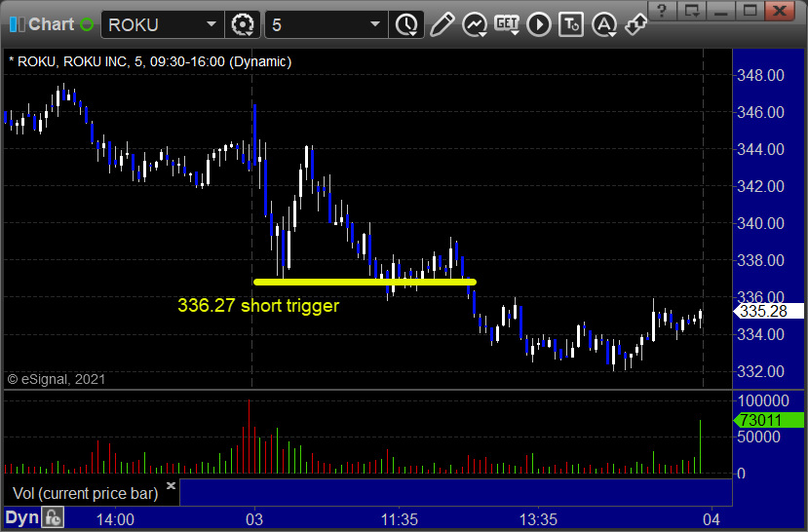The image size is (808, 532).
Task: Select the text annotation tool icon
Action: pyautogui.click(x=571, y=24)
